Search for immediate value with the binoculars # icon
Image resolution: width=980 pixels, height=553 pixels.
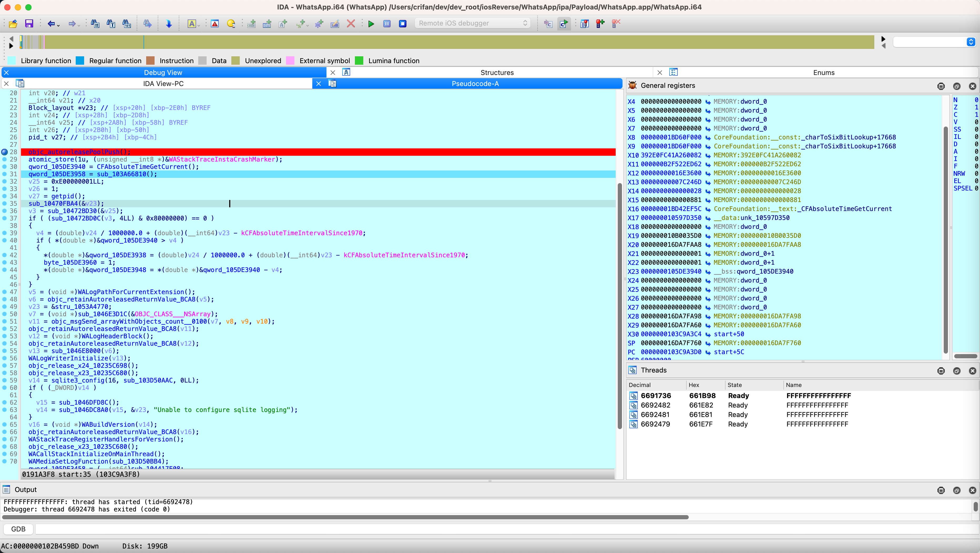95,24
